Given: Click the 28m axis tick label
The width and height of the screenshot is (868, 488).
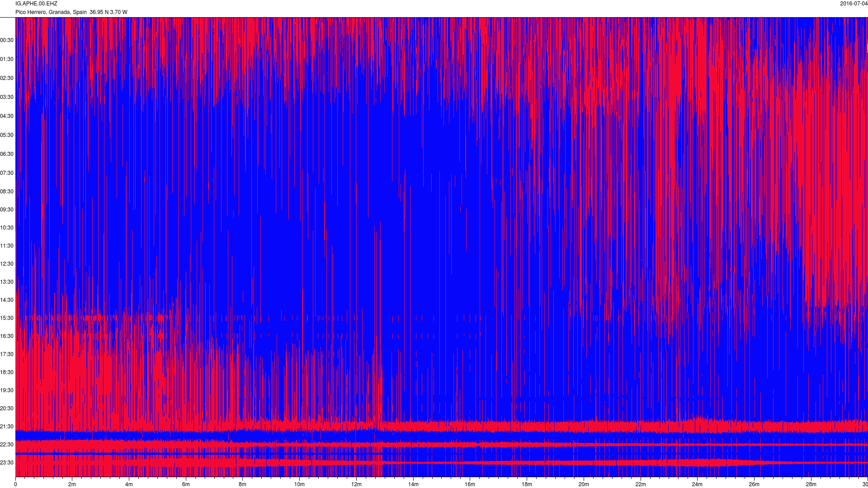Looking at the screenshot, I should pyautogui.click(x=811, y=484).
